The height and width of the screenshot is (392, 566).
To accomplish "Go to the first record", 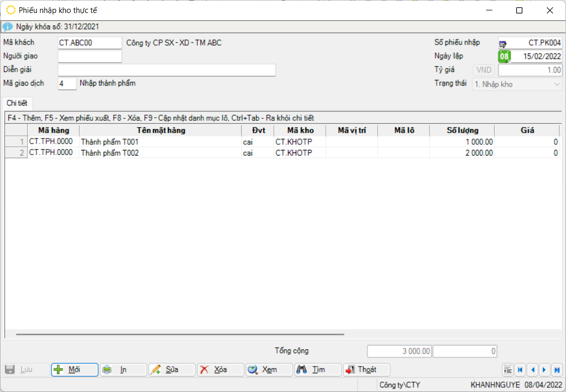I will (520, 370).
